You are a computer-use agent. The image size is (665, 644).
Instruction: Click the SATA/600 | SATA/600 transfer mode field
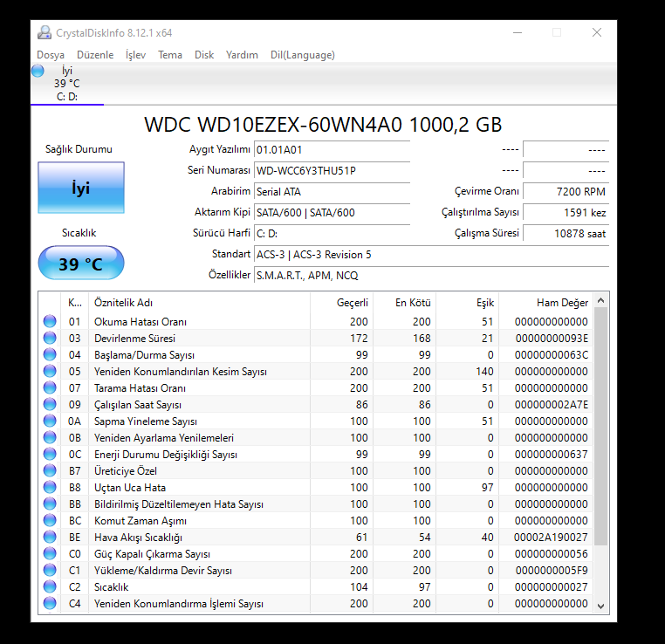coord(332,213)
